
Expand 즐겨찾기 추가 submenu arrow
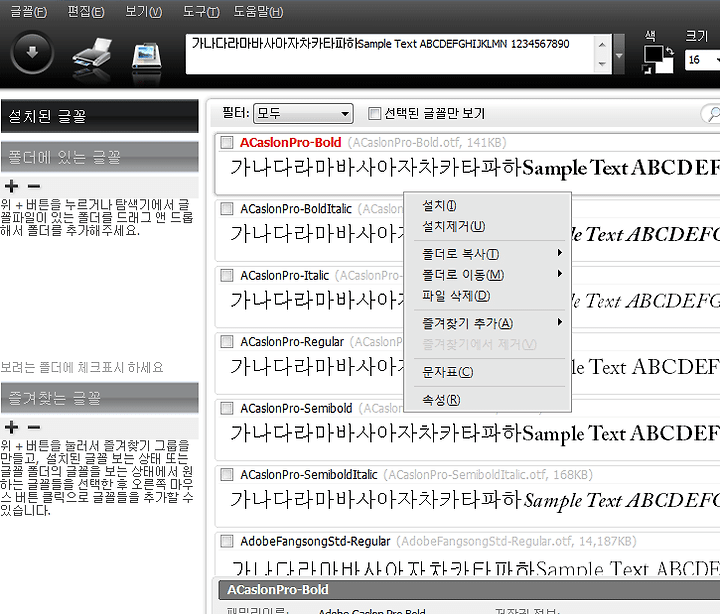(559, 322)
